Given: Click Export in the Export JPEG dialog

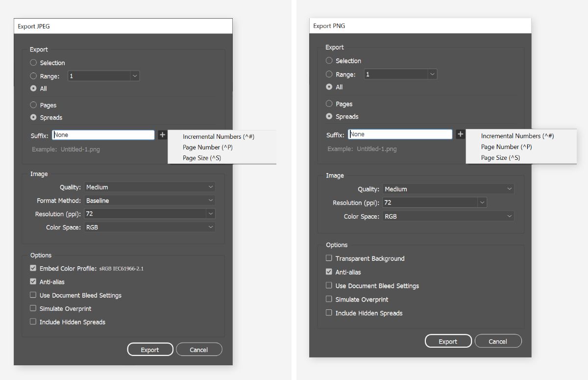Looking at the screenshot, I should 150,349.
